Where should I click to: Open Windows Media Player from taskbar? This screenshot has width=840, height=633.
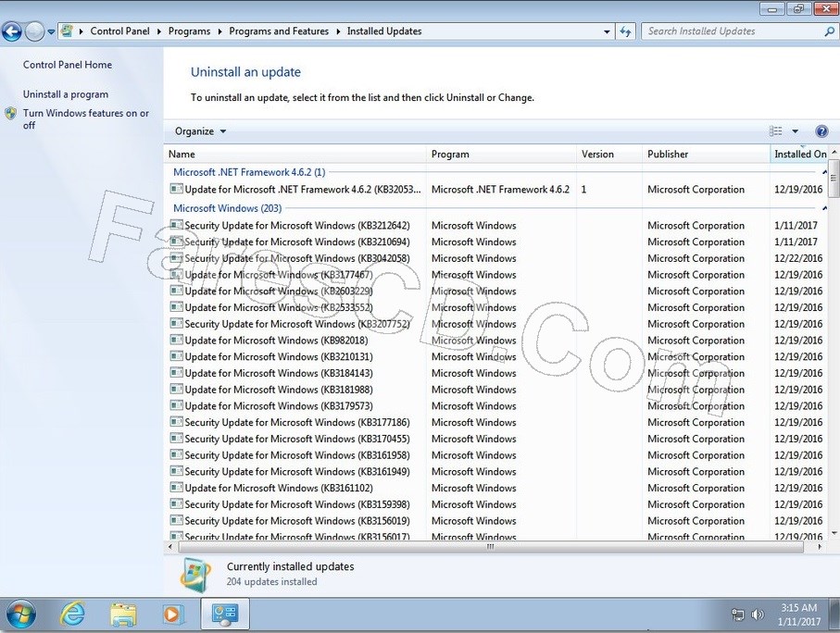(173, 614)
